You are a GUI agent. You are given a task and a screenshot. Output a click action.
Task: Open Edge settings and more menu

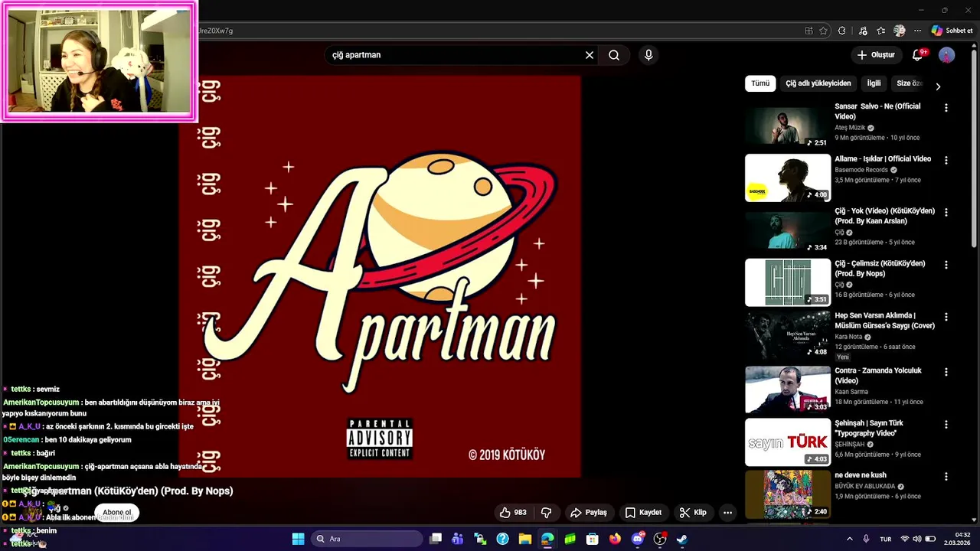[916, 31]
